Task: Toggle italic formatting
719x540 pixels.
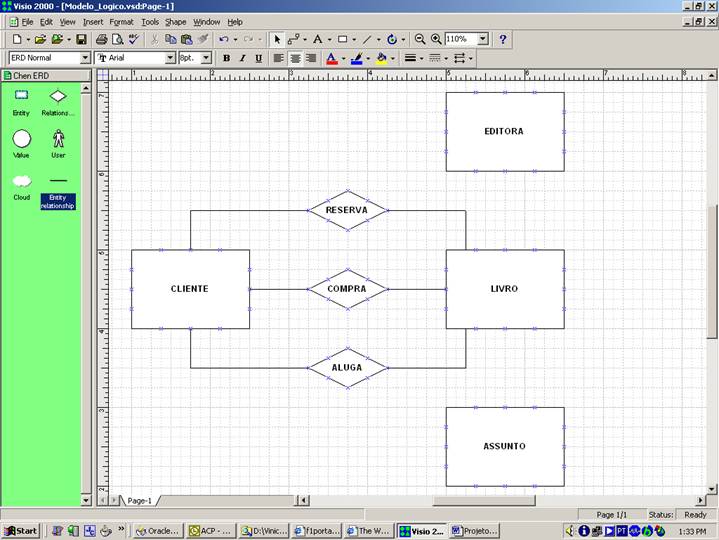Action: pyautogui.click(x=242, y=58)
